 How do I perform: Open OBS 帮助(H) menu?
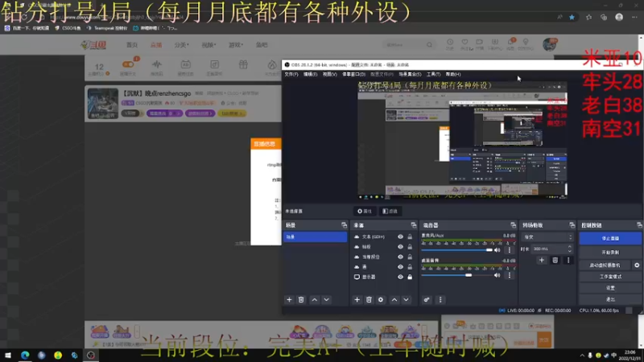(x=453, y=74)
